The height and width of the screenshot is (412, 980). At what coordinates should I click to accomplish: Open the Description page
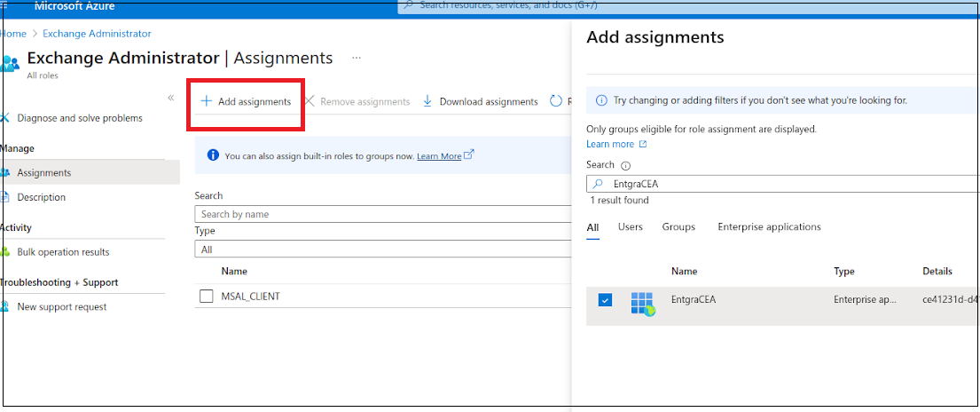point(42,197)
